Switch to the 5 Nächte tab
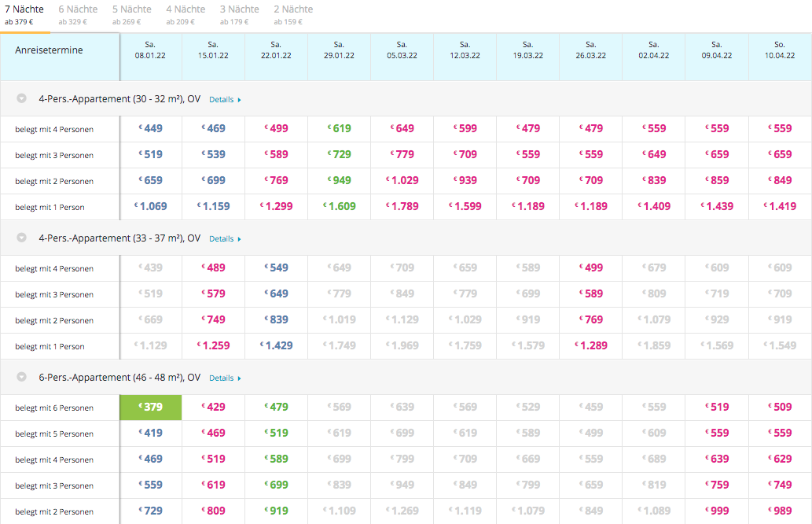Image resolution: width=812 pixels, height=524 pixels. tap(131, 14)
